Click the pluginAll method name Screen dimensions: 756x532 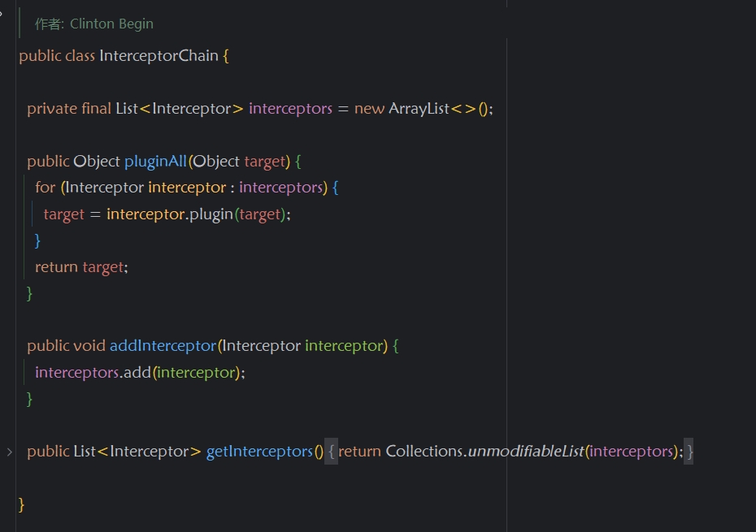[155, 161]
